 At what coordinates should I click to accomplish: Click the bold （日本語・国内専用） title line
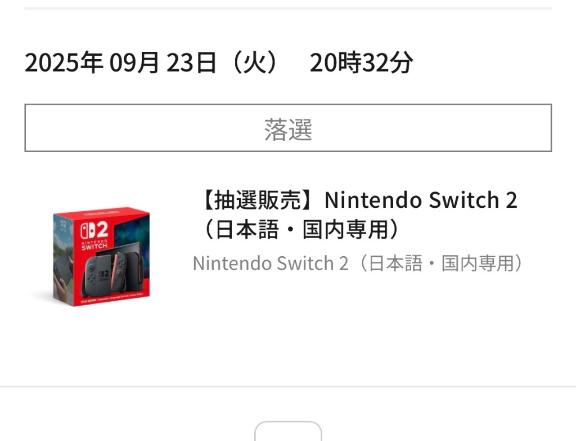tap(299, 230)
